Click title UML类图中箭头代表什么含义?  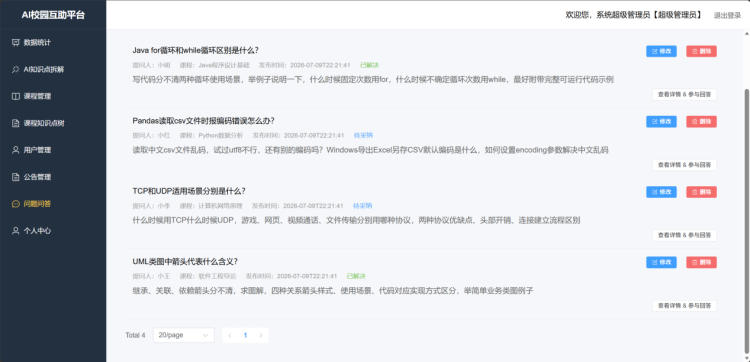(185, 262)
